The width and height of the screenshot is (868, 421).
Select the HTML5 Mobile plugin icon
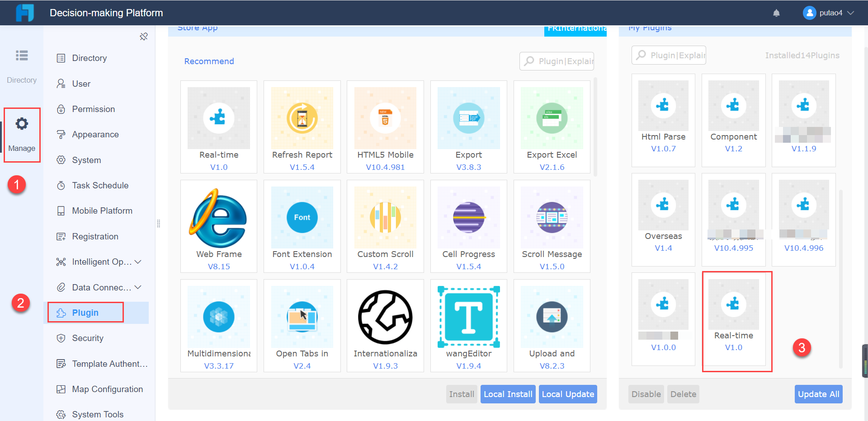385,118
